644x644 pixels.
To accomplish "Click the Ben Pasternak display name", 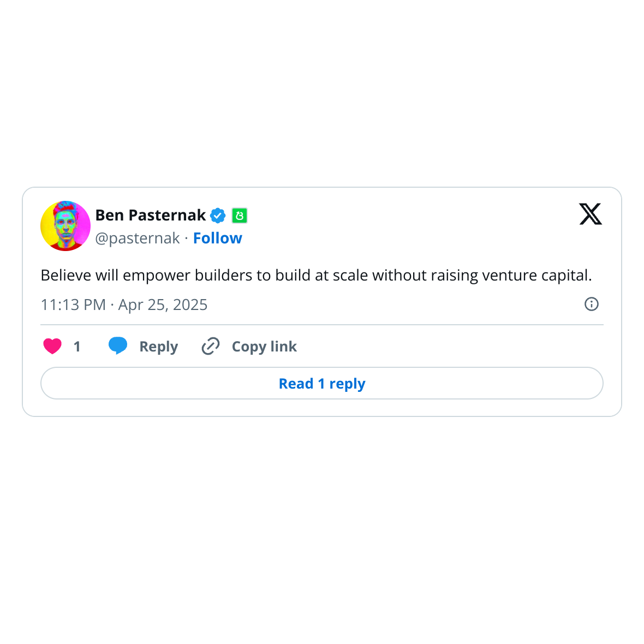I will (150, 216).
